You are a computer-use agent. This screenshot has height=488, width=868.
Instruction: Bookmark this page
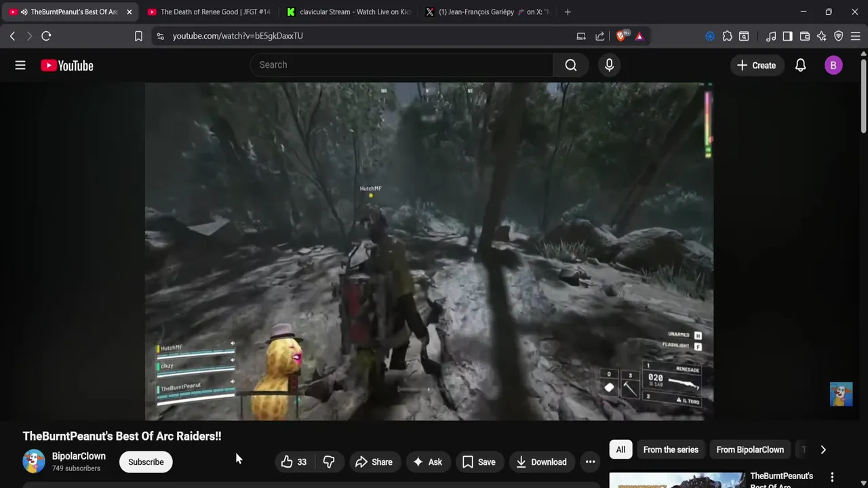(138, 36)
